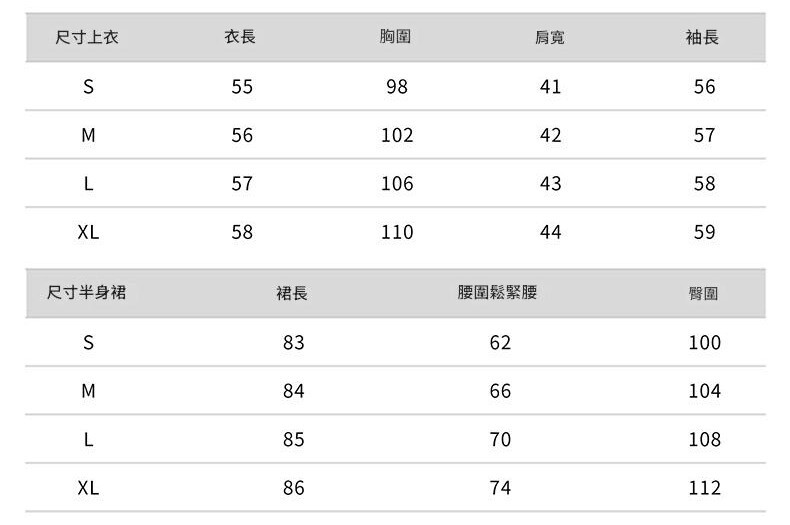Click the 裙長 column header

point(292,294)
